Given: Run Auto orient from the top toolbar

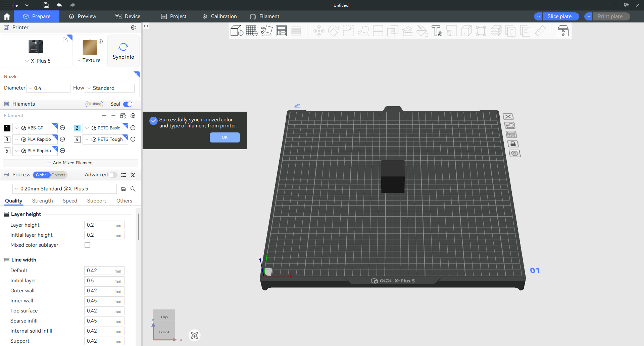Looking at the screenshot, I should 266,31.
